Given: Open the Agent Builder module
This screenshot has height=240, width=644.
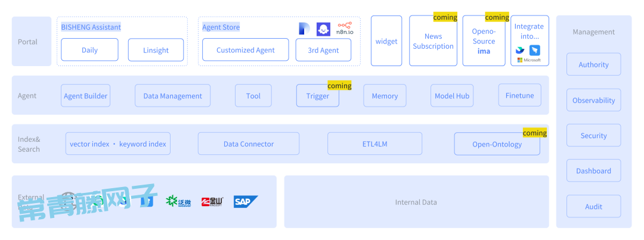Looking at the screenshot, I should click(85, 96).
